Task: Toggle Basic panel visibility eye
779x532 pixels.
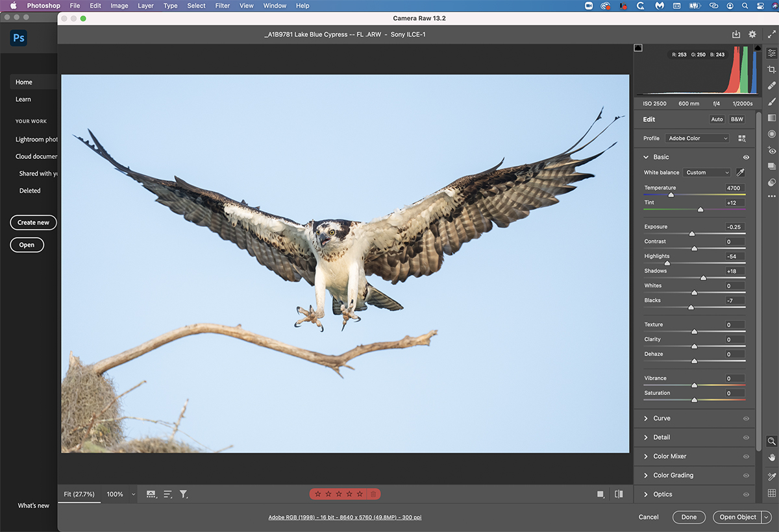Action: tap(746, 157)
